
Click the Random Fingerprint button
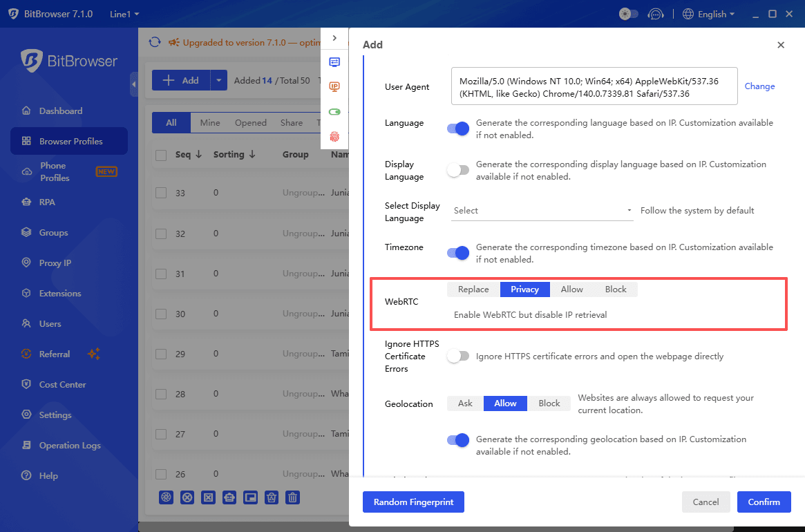pos(413,502)
